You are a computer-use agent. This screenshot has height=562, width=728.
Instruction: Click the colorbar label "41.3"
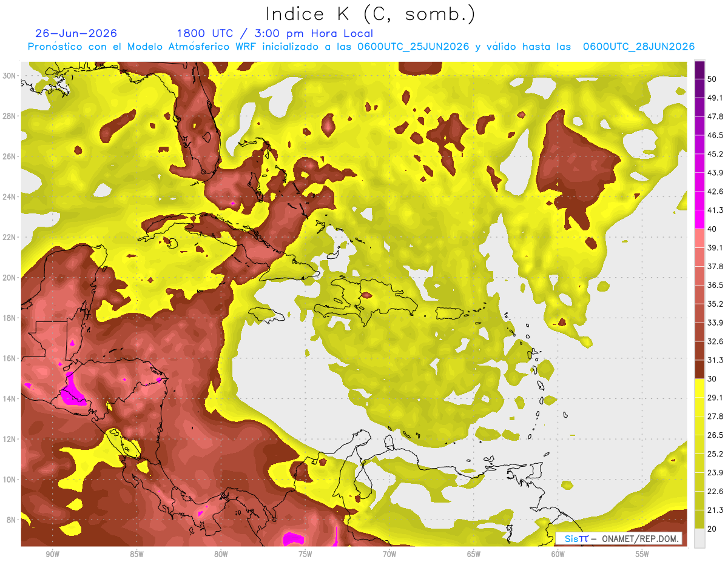tap(715, 210)
